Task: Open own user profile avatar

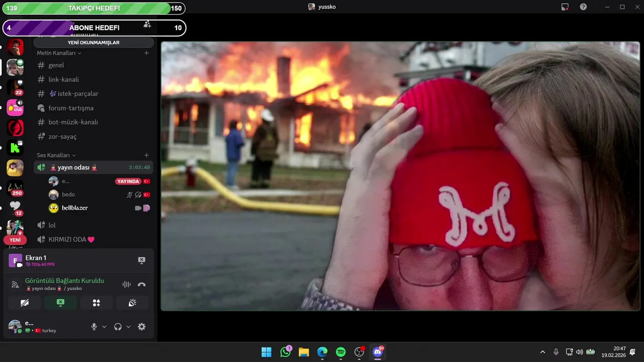Action: (15, 326)
